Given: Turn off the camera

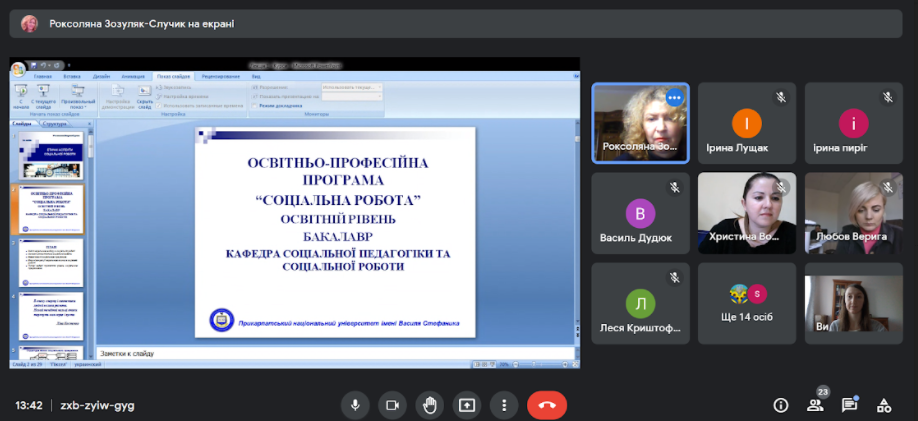Looking at the screenshot, I should pyautogui.click(x=392, y=405).
